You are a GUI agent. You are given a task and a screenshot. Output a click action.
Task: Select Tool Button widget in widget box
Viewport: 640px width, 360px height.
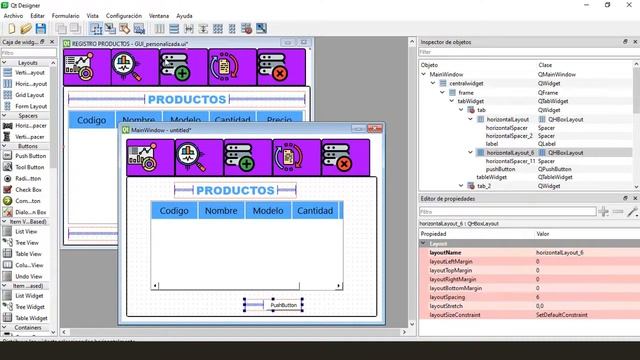(25, 167)
